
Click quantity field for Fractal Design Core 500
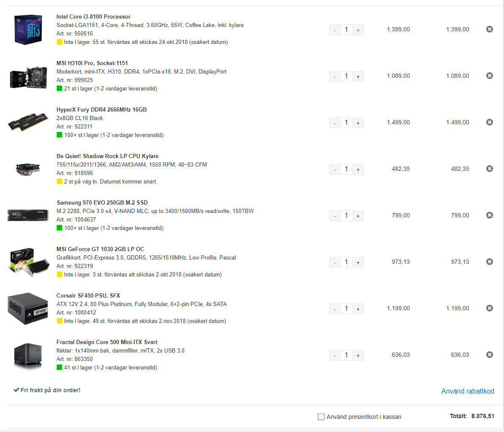tap(346, 355)
